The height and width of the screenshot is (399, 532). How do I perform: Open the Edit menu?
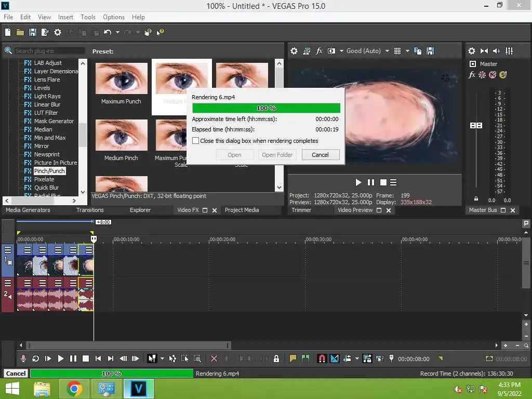tap(25, 17)
